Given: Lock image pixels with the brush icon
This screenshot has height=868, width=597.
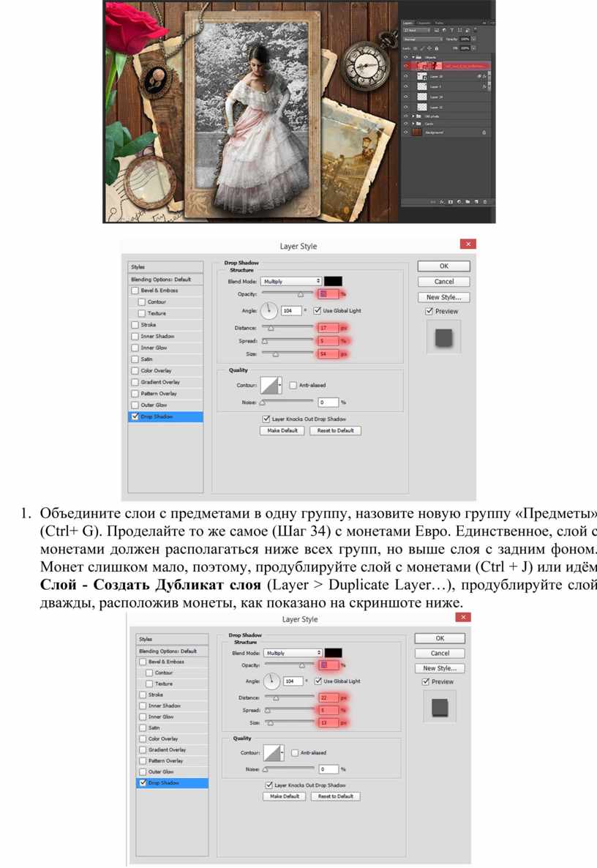Looking at the screenshot, I should point(422,49).
